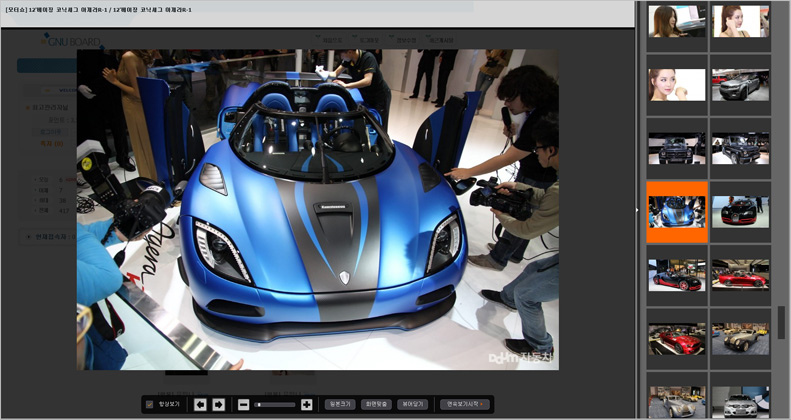
Task: Zoom out using the minus button
Action: (x=243, y=404)
